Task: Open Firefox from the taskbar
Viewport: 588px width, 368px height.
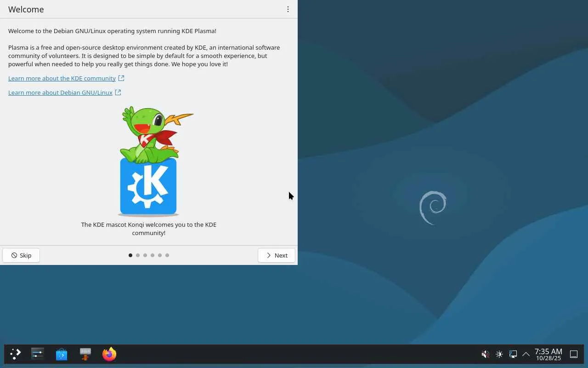Action: tap(109, 354)
